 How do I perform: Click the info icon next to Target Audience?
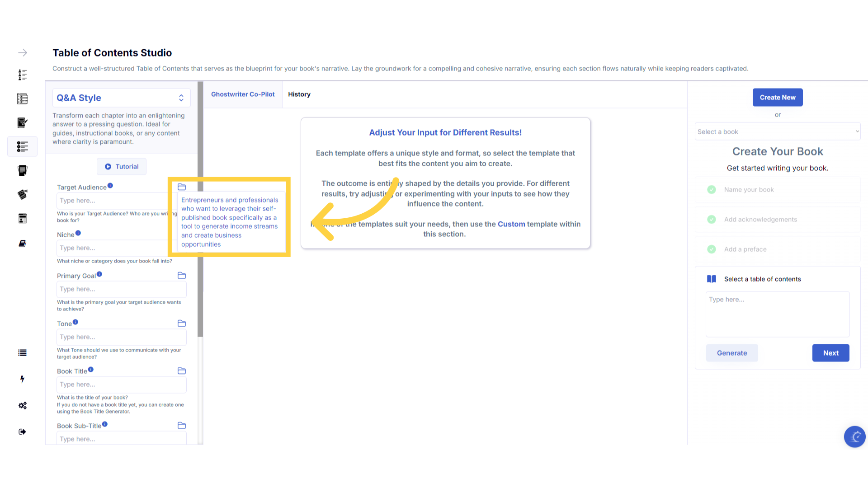(x=110, y=186)
